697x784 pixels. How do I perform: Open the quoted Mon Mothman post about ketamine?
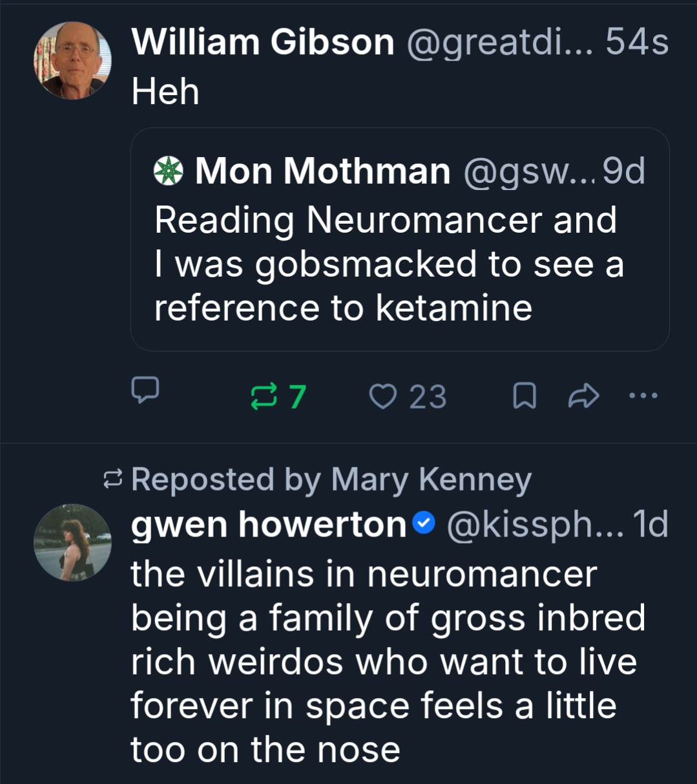click(x=388, y=264)
